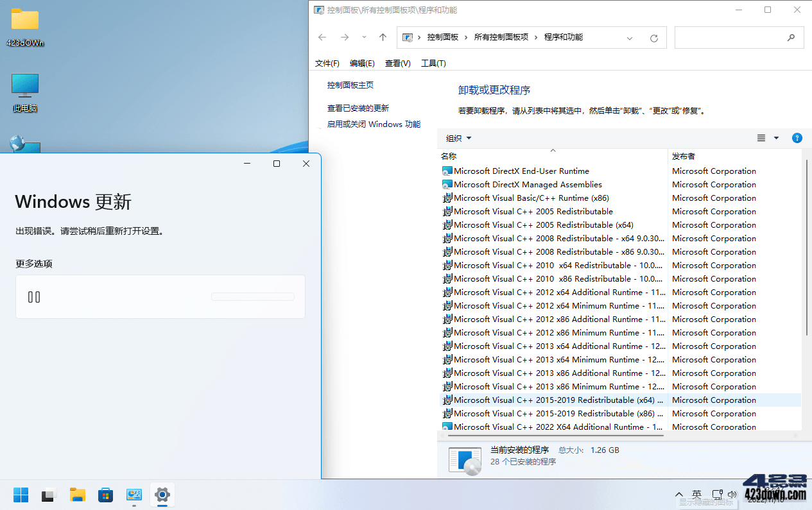This screenshot has width=812, height=510.
Task: Toggle the 英 input language indicator
Action: click(696, 495)
